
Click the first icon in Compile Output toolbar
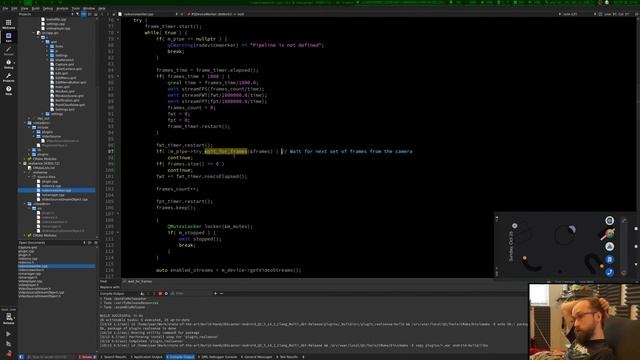click(x=142, y=293)
